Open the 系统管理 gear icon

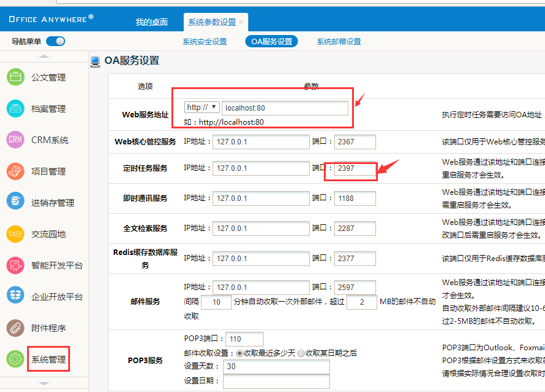pyautogui.click(x=15, y=359)
